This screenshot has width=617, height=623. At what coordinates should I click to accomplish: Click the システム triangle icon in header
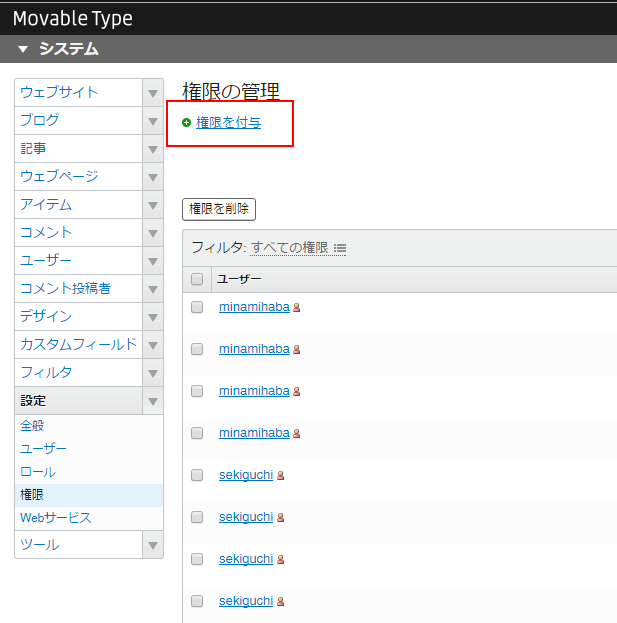[x=23, y=49]
